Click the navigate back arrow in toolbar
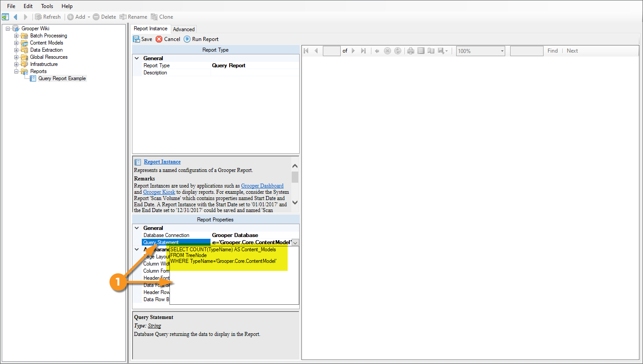 pos(16,17)
